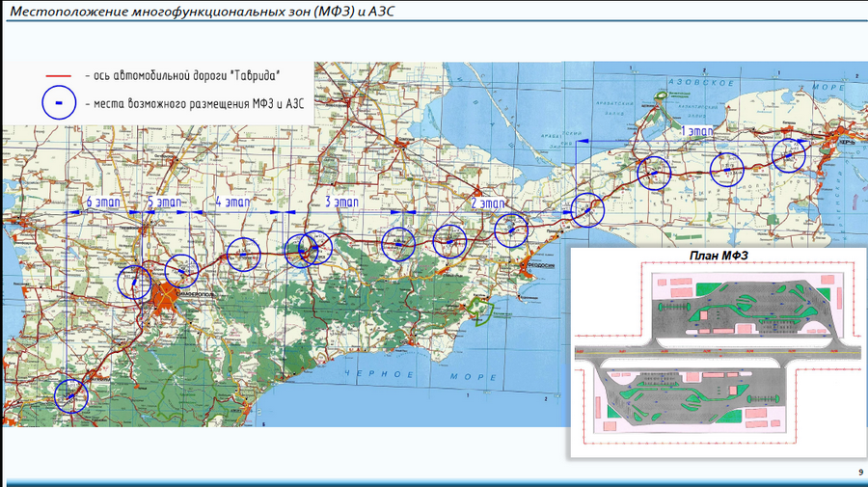Select the easternmost circle marker near Kerch
Image resolution: width=868 pixels, height=487 pixels.
[x=789, y=155]
